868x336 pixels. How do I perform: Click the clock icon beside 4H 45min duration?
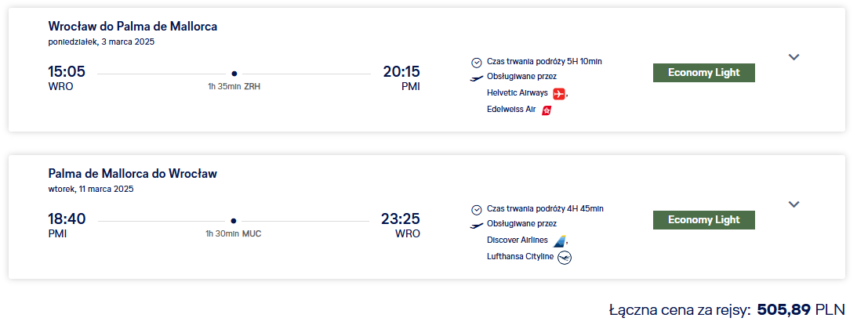476,210
